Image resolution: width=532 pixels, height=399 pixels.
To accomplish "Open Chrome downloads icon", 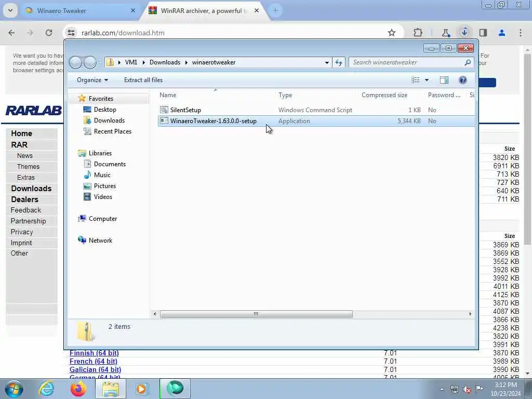I will [x=464, y=32].
